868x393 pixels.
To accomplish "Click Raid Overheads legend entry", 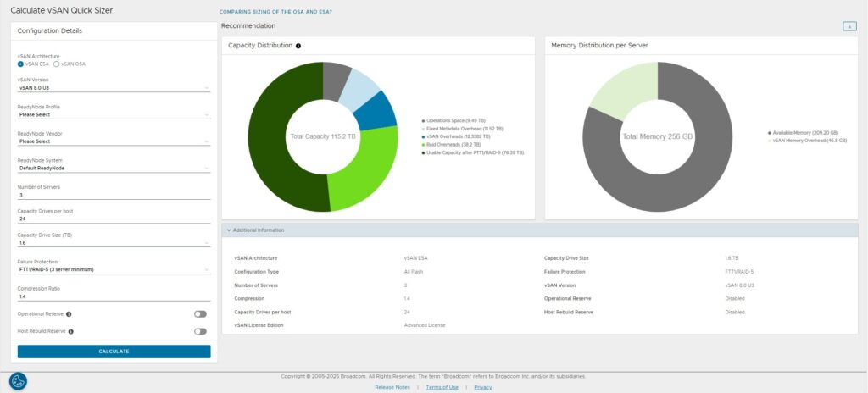I will pyautogui.click(x=451, y=144).
